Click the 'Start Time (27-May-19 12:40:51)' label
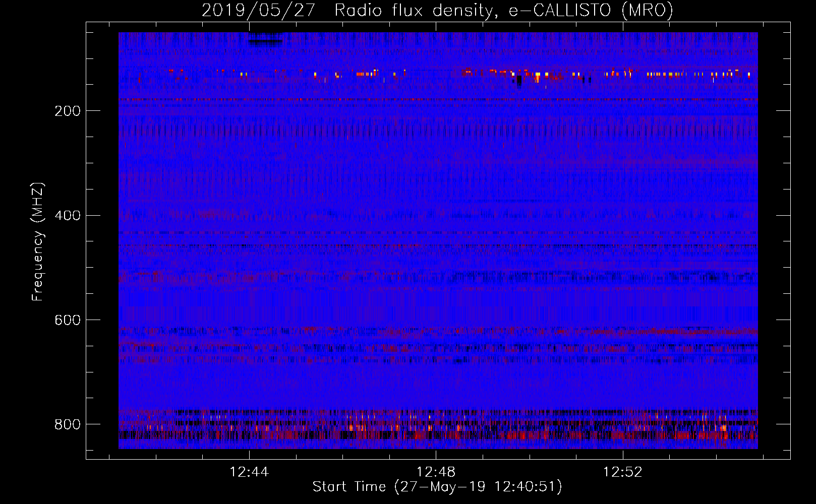This screenshot has width=816, height=504. 437,487
